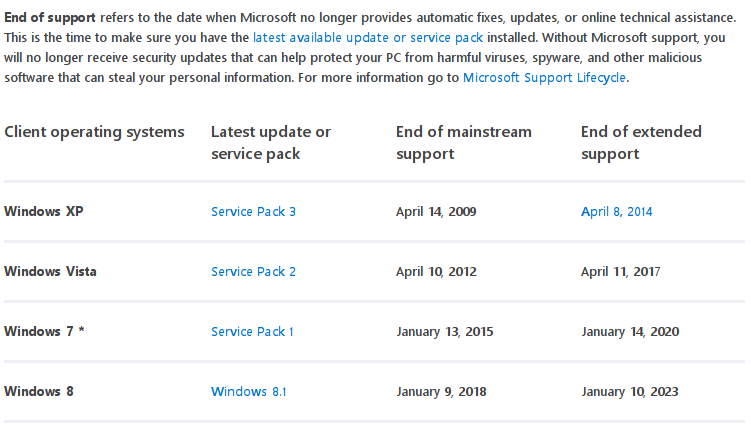Click the April 8, 2014 link
This screenshot has height=436, width=751.
pyautogui.click(x=616, y=212)
